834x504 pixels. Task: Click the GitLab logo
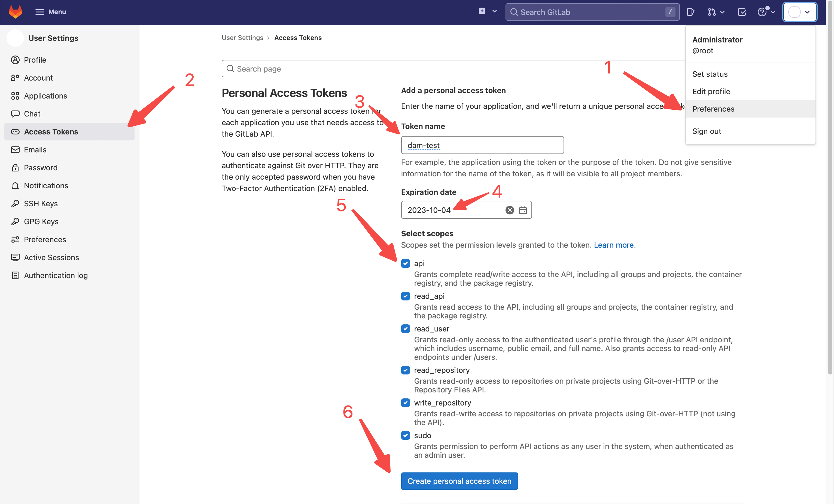[x=16, y=11]
